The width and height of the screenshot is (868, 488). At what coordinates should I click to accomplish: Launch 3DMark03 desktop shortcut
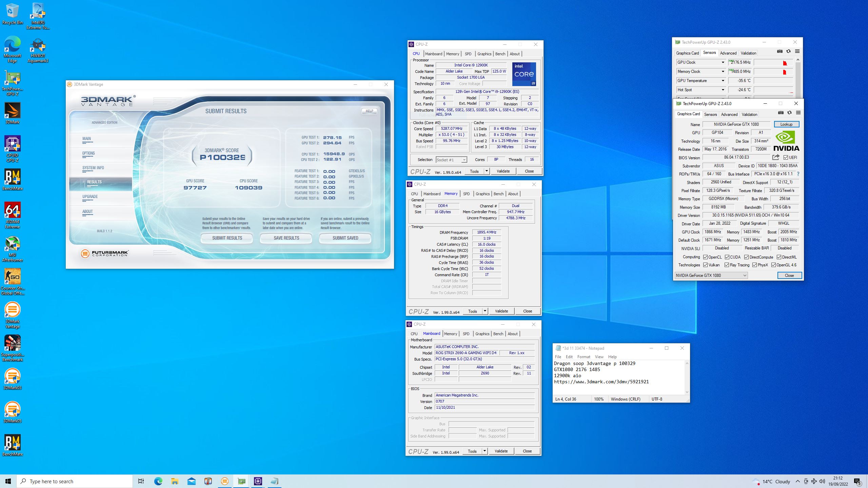13,379
